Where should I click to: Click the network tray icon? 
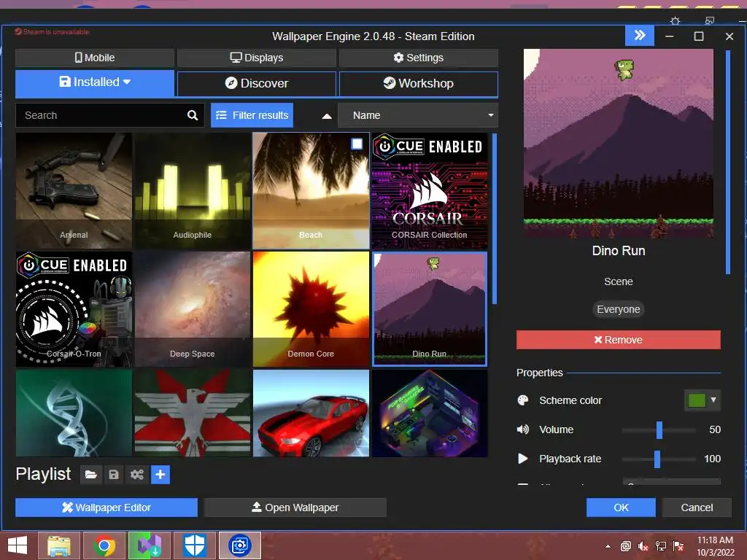pos(661,546)
